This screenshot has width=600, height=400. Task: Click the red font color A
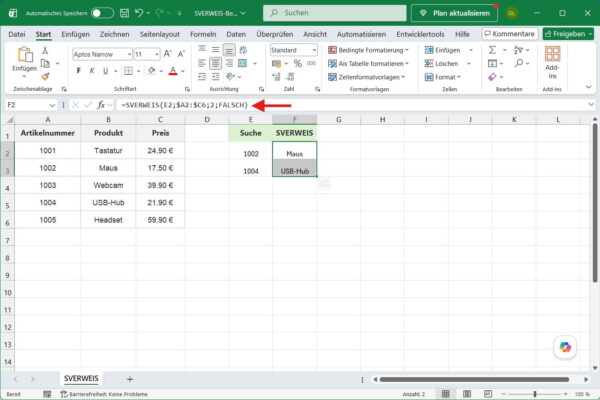[173, 71]
